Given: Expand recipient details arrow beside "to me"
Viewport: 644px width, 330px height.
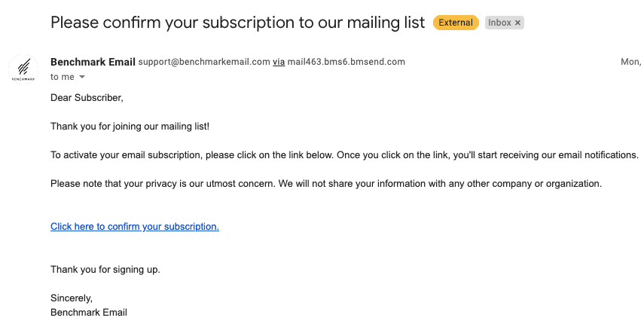Looking at the screenshot, I should [x=82, y=78].
